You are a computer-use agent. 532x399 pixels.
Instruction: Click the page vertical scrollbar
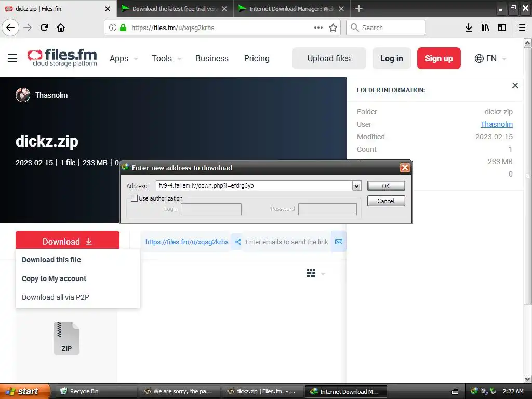tap(527, 177)
